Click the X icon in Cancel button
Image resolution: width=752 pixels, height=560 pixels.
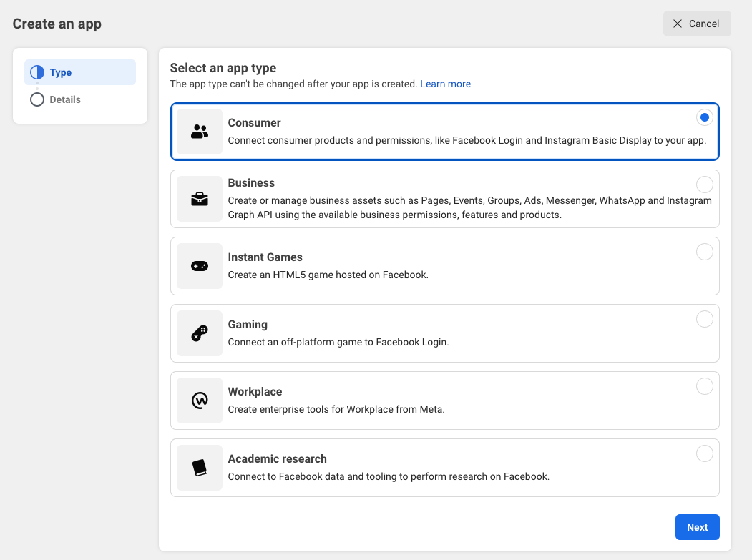677,24
